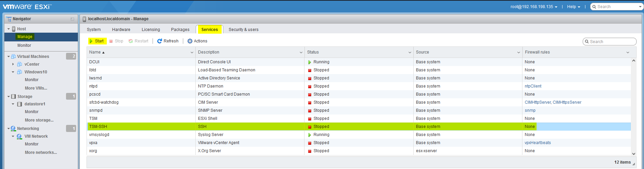Select the ntpd service row
This screenshot has height=169, width=644.
coord(359,86)
